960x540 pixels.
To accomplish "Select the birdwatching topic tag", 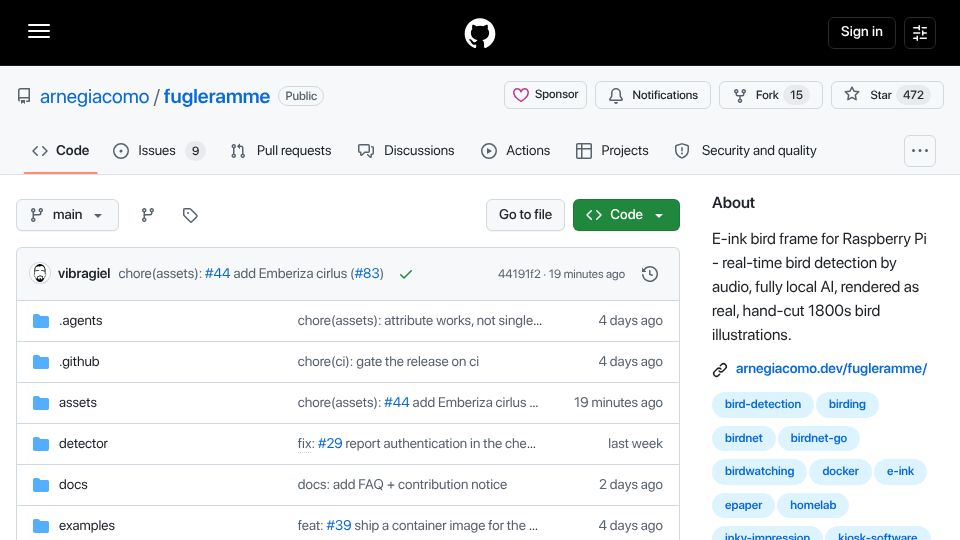I will coord(759,471).
